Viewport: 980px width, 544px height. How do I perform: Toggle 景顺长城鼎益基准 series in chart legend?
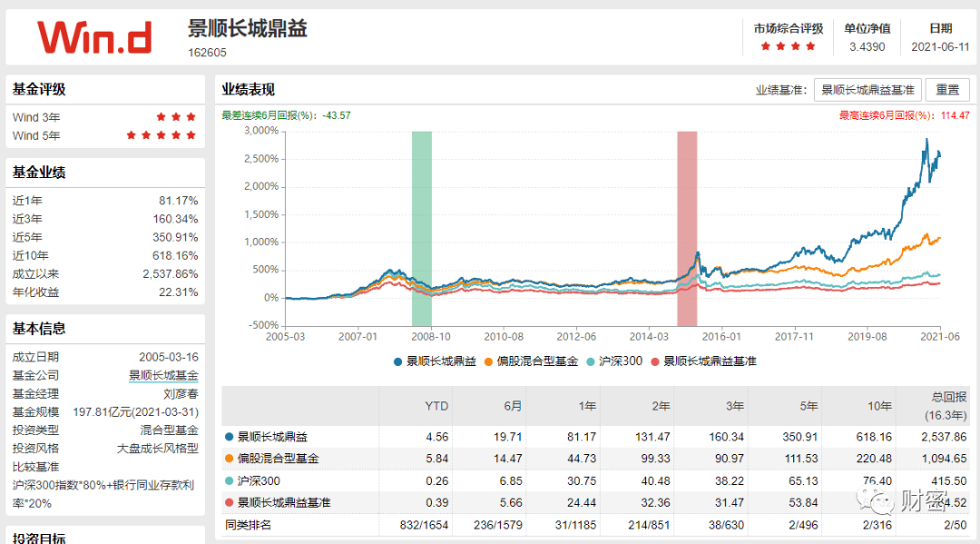point(704,361)
